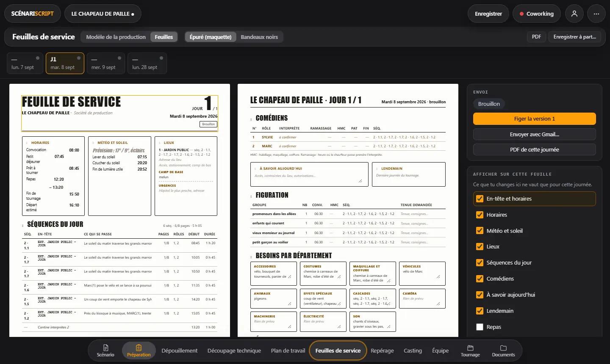The image size is (610, 364).
Task: Click PDF de cette journée
Action: [x=535, y=149]
